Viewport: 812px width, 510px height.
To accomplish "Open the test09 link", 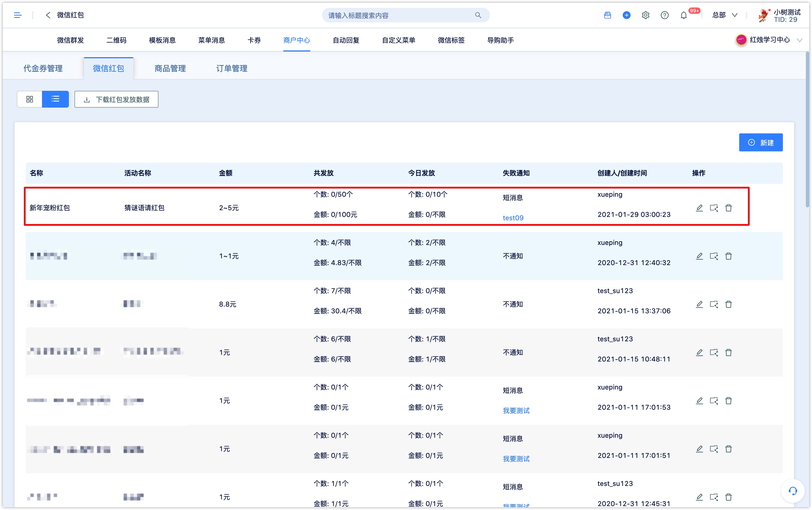I will (x=513, y=218).
